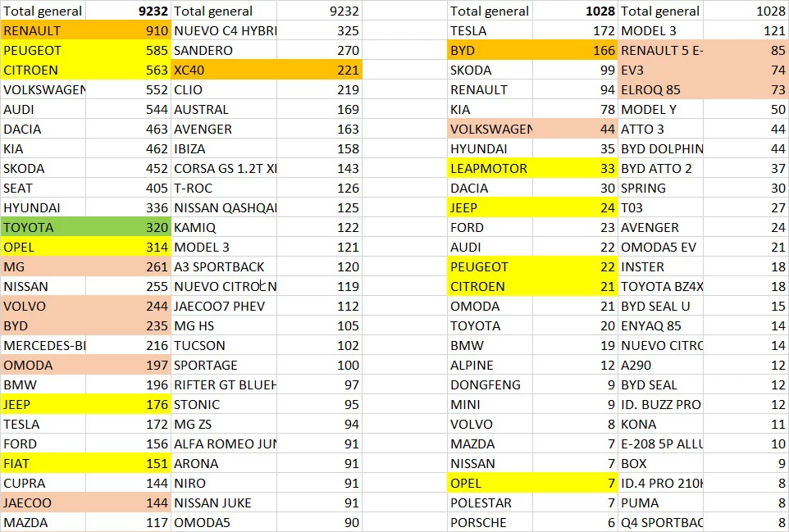Click the BYD DOLPHIN cell
This screenshot has width=789, height=532.
point(661,149)
